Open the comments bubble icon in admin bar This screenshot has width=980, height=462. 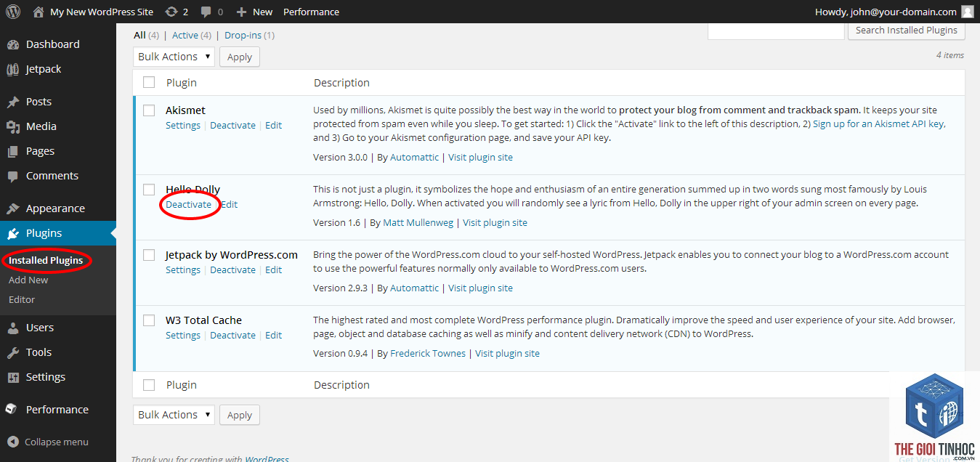[206, 12]
